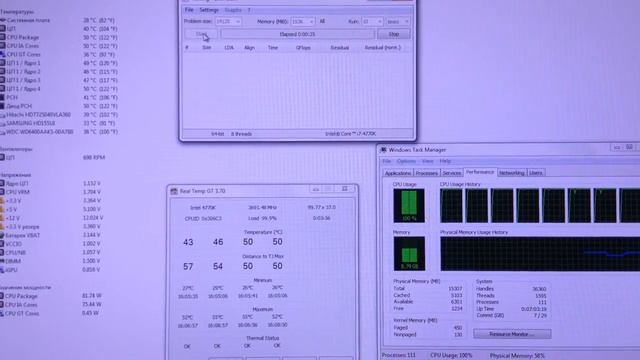Click the greyed Start button in LinX
This screenshot has width=640, height=360.
201,34
